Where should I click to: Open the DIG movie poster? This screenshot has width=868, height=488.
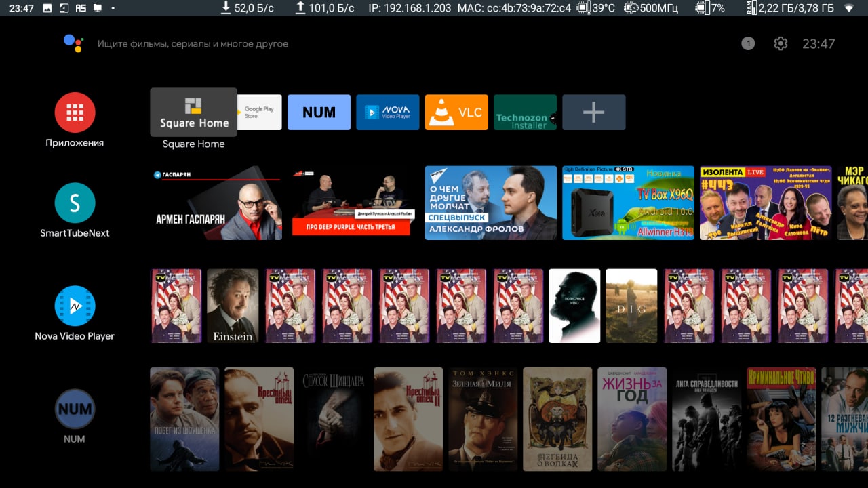click(631, 306)
